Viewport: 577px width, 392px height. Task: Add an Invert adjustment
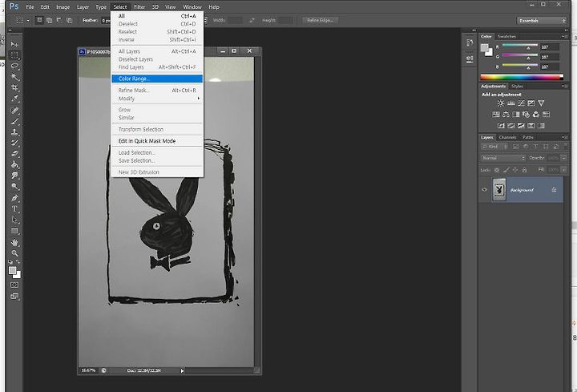tap(501, 126)
